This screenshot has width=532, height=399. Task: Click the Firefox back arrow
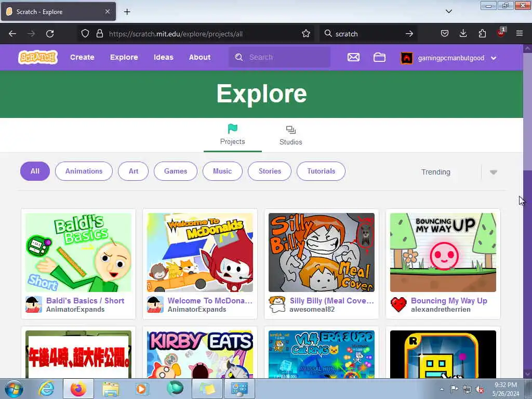[x=12, y=34]
